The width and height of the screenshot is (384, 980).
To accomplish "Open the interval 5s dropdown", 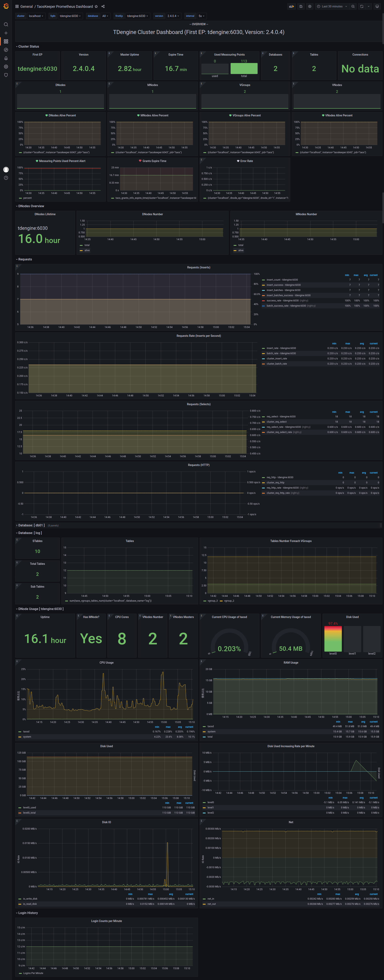I will pyautogui.click(x=202, y=16).
